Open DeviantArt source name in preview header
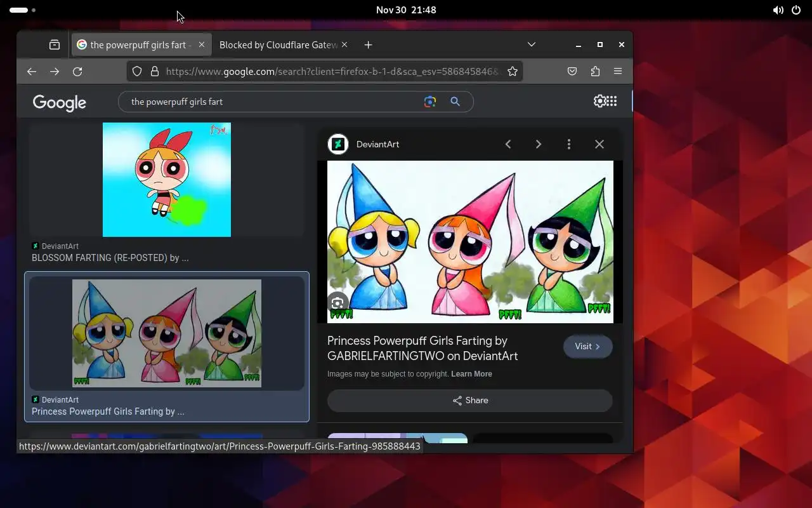Screen dimensions: 812x508 pyautogui.click(x=377, y=144)
